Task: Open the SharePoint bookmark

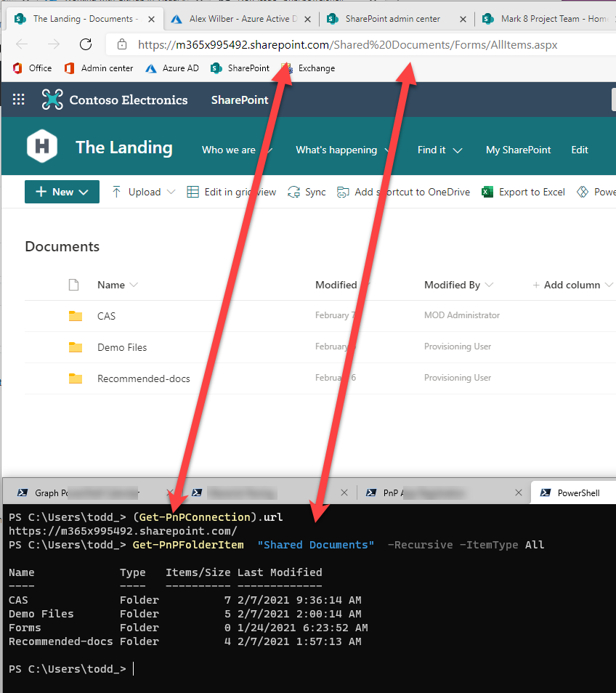Action: (240, 68)
